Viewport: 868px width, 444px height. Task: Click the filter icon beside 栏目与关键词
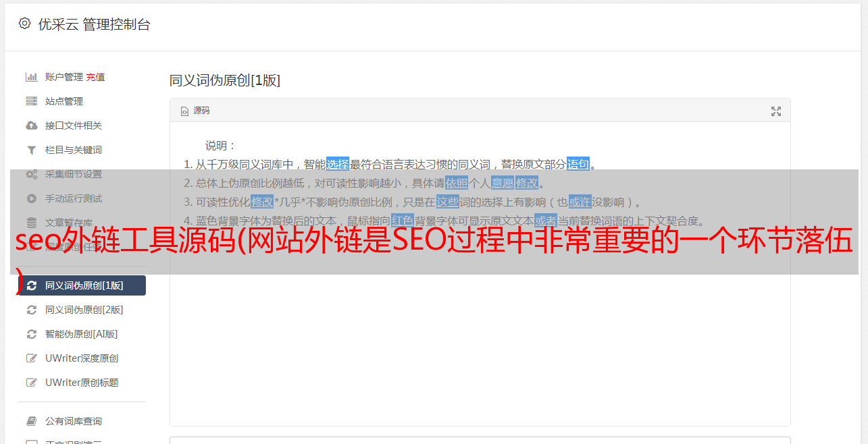coord(31,150)
